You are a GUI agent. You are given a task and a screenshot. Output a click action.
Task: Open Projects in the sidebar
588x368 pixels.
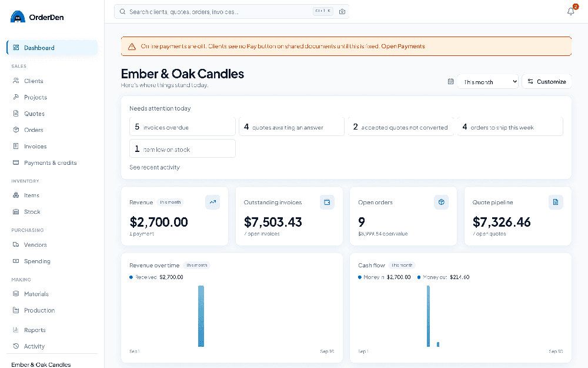tap(52, 97)
